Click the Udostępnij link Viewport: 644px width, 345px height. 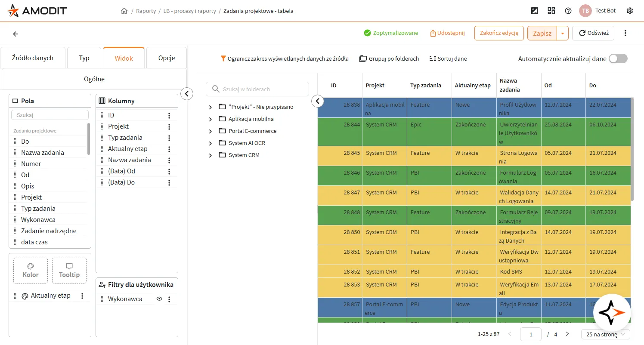click(x=447, y=33)
